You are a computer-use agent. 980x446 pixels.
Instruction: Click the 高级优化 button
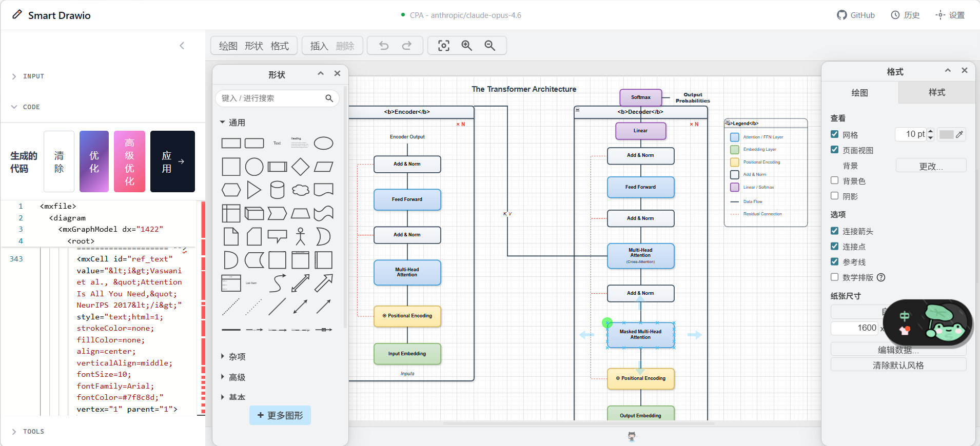tap(129, 161)
